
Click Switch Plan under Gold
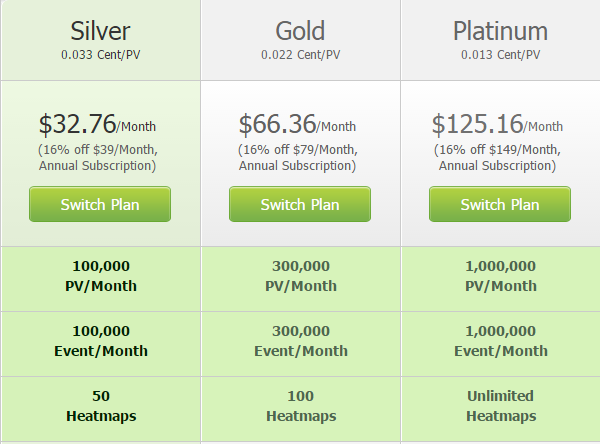[x=300, y=204]
